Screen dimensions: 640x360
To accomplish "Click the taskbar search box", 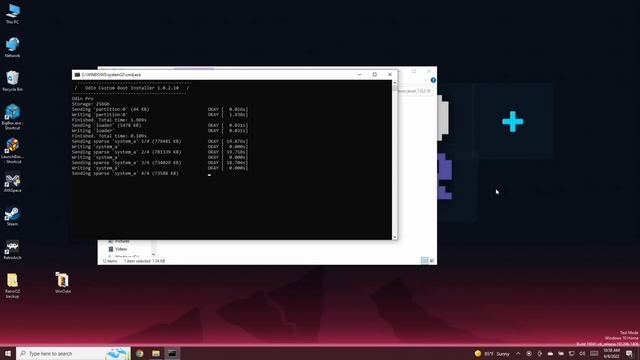I will click(x=73, y=353).
